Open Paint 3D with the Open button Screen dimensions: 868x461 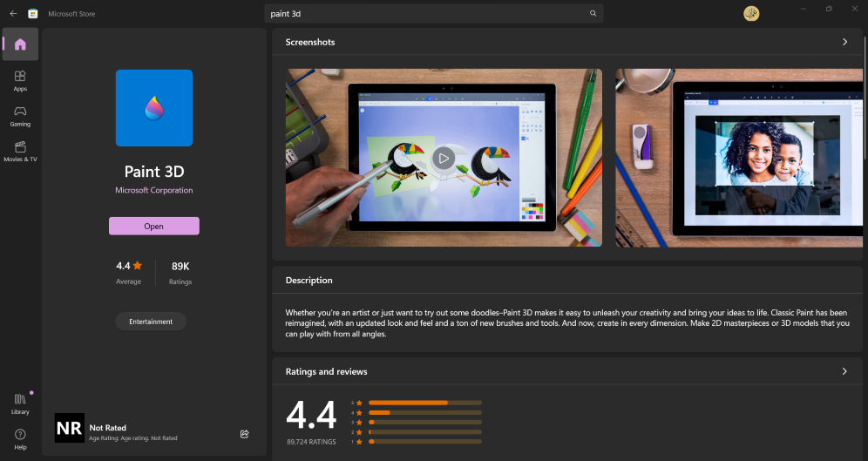(154, 227)
